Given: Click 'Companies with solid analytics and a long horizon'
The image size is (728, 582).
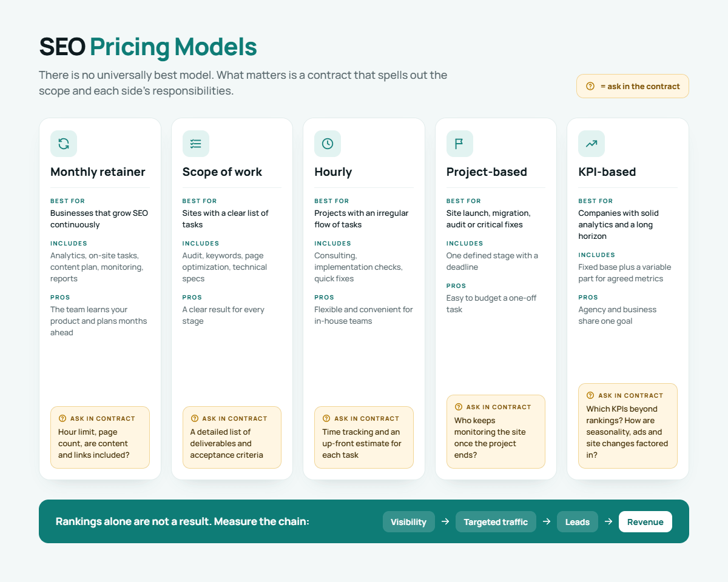Looking at the screenshot, I should [x=618, y=224].
